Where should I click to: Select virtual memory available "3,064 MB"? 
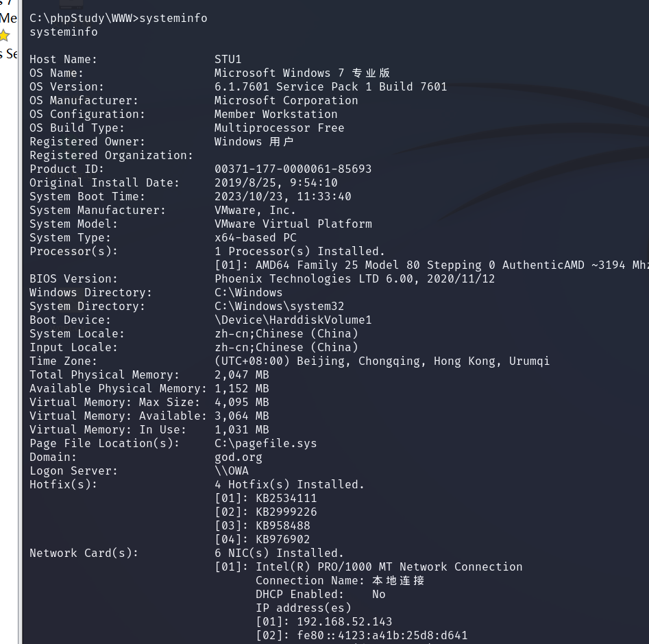[242, 416]
